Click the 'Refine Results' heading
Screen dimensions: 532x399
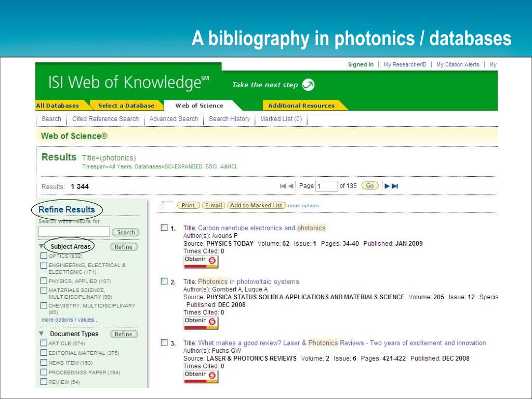coord(66,210)
